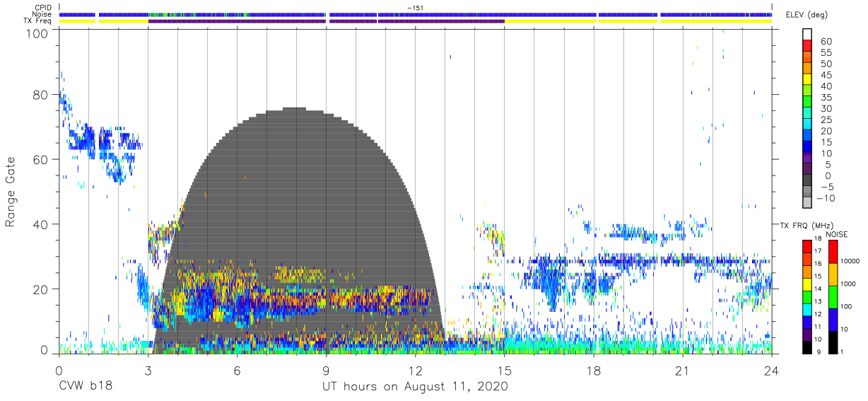This screenshot has height=401, width=868.
Task: Pick the black segment of NOISE bar
Action: pos(833,342)
